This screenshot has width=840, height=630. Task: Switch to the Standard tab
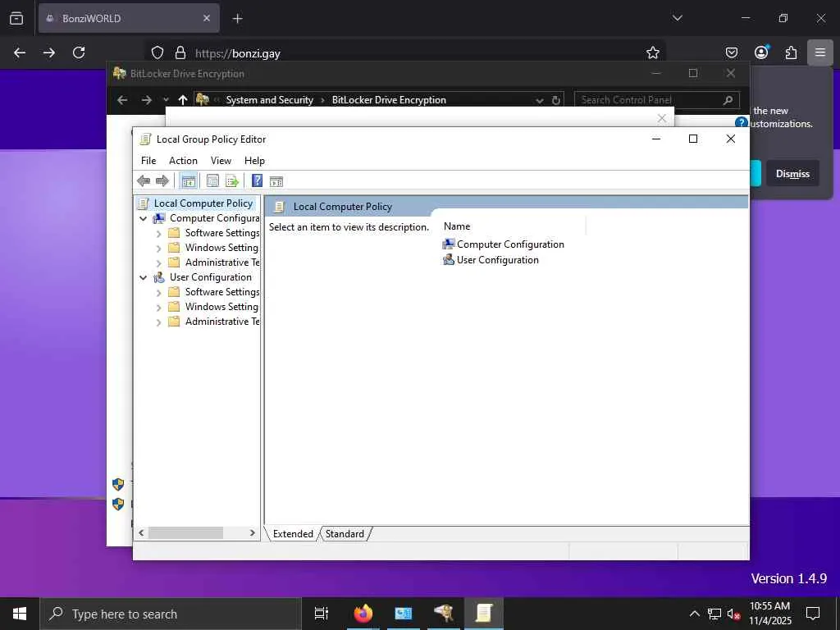click(x=345, y=533)
